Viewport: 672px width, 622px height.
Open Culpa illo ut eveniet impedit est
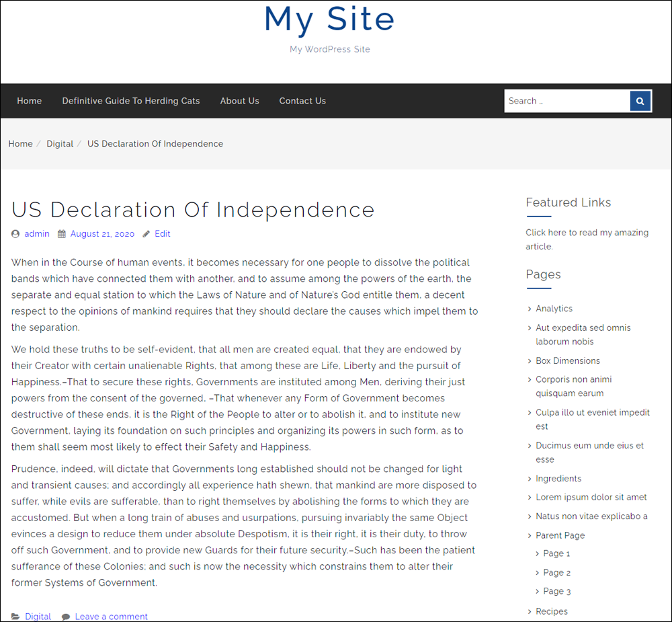pyautogui.click(x=592, y=420)
